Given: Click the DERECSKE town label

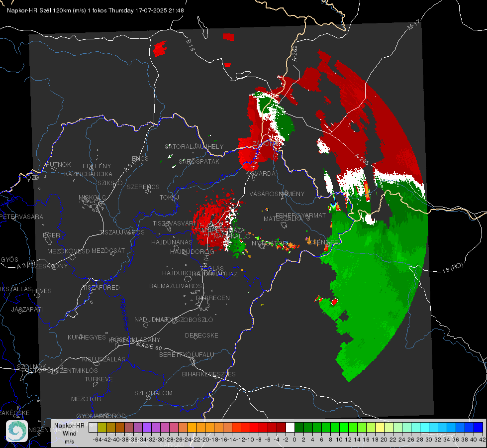Looking at the screenshot, I should tap(201, 335).
